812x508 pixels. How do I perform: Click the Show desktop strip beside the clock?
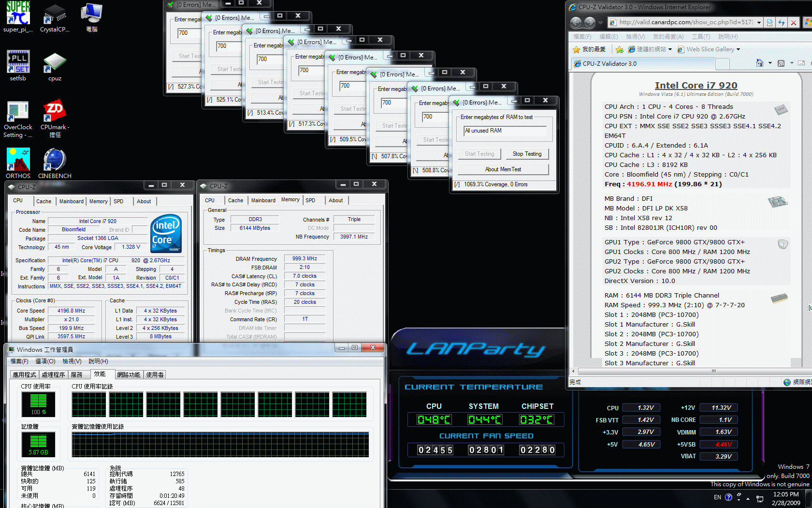(x=808, y=498)
